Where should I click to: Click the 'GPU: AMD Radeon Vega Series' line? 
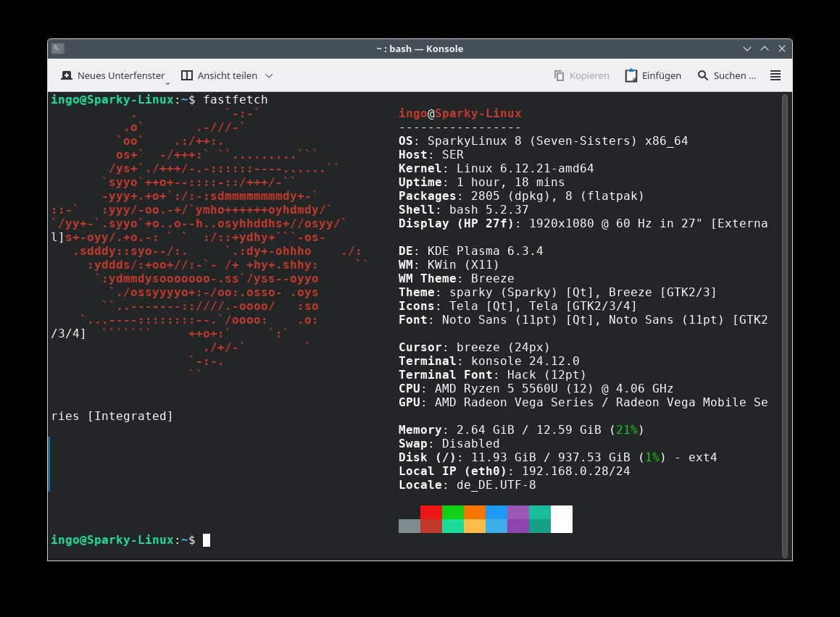click(583, 403)
